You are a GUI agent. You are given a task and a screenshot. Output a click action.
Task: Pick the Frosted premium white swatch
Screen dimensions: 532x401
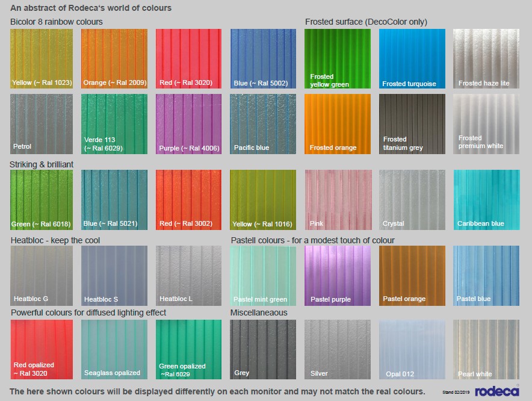486,124
